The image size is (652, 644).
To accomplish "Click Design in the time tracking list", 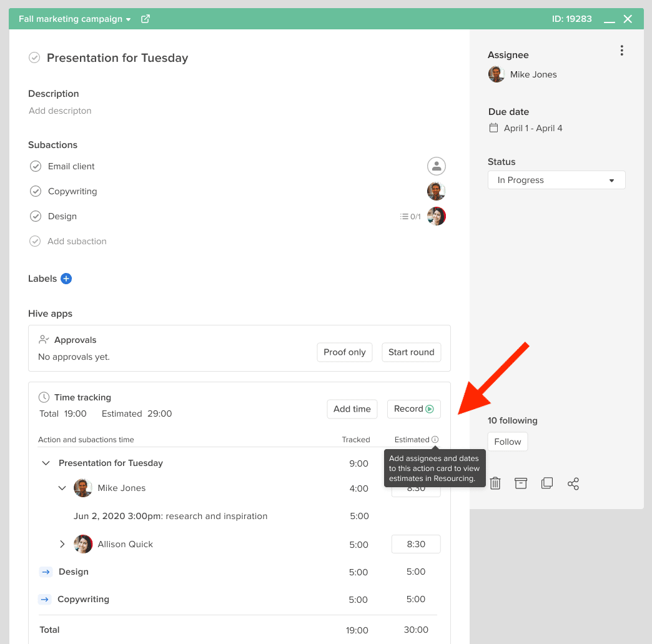I will click(x=73, y=572).
